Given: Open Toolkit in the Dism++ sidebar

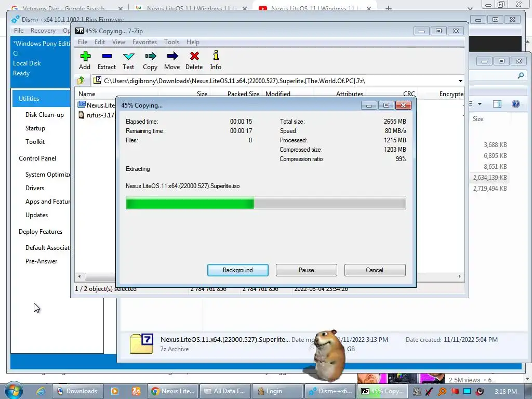Looking at the screenshot, I should (x=35, y=142).
